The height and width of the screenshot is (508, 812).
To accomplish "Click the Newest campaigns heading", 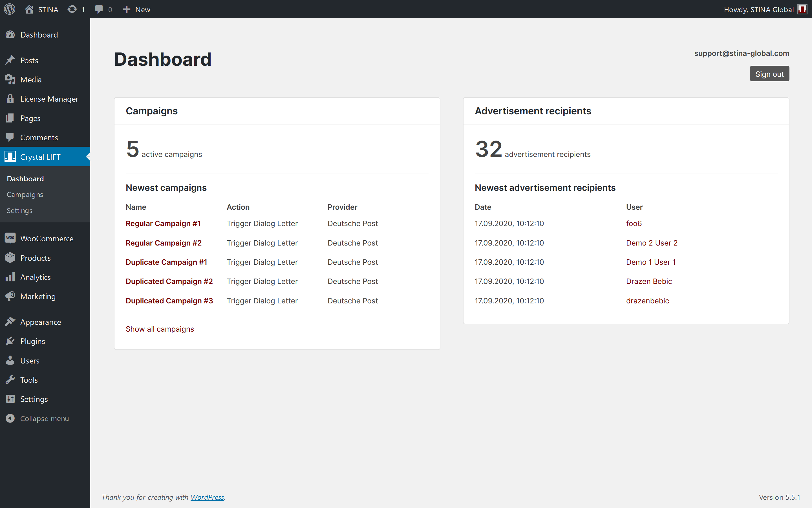I will click(x=166, y=187).
